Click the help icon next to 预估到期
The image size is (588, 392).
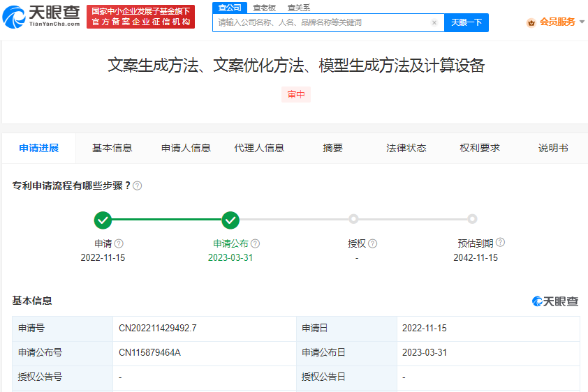(x=500, y=243)
